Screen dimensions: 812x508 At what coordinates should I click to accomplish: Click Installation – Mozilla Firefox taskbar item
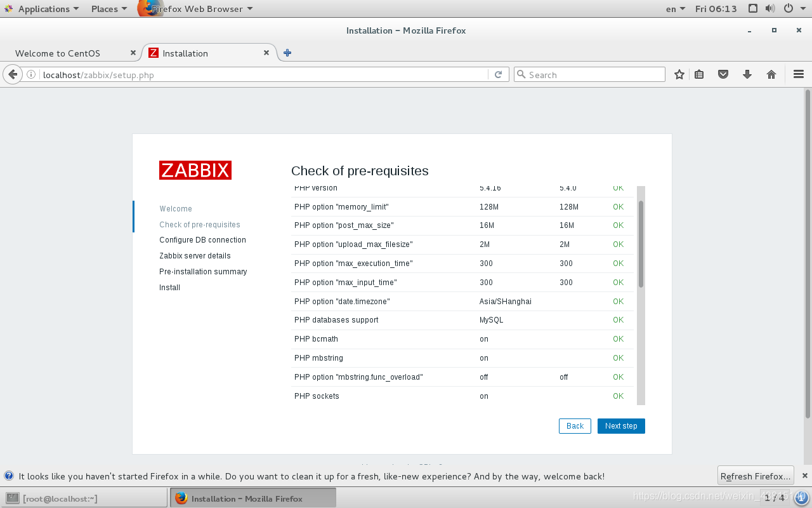pos(253,498)
